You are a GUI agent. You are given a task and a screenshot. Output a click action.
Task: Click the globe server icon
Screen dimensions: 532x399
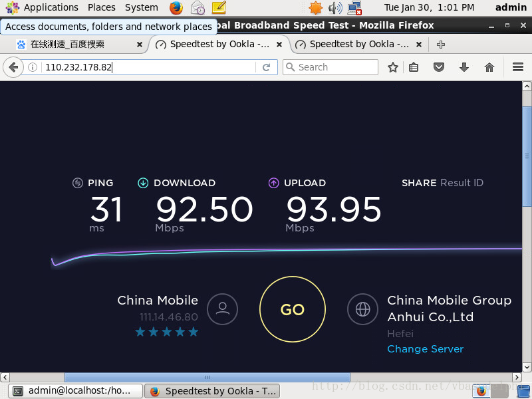[362, 309]
